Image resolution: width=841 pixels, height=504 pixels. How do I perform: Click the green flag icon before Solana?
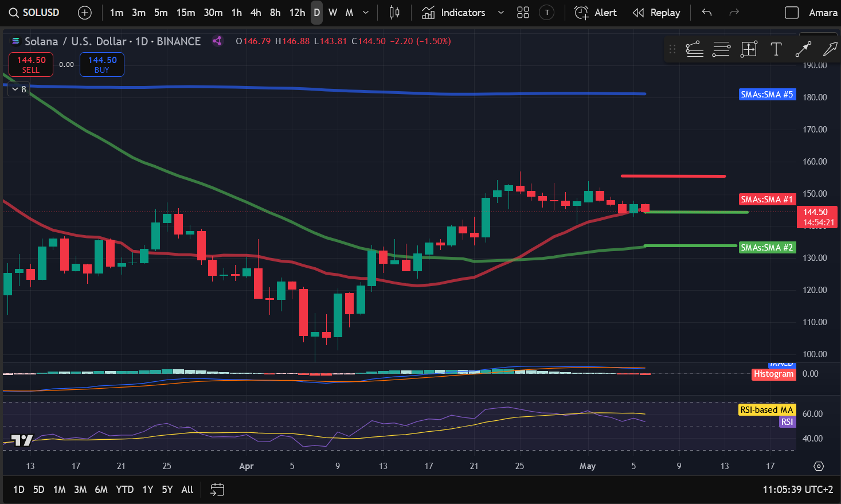(15, 41)
